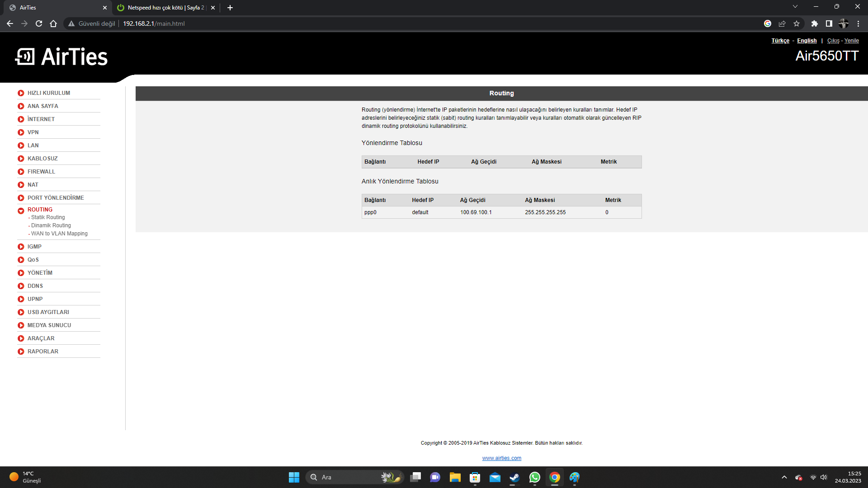The height and width of the screenshot is (488, 868).
Task: Expand the YÖNETİM menu section
Action: click(40, 273)
